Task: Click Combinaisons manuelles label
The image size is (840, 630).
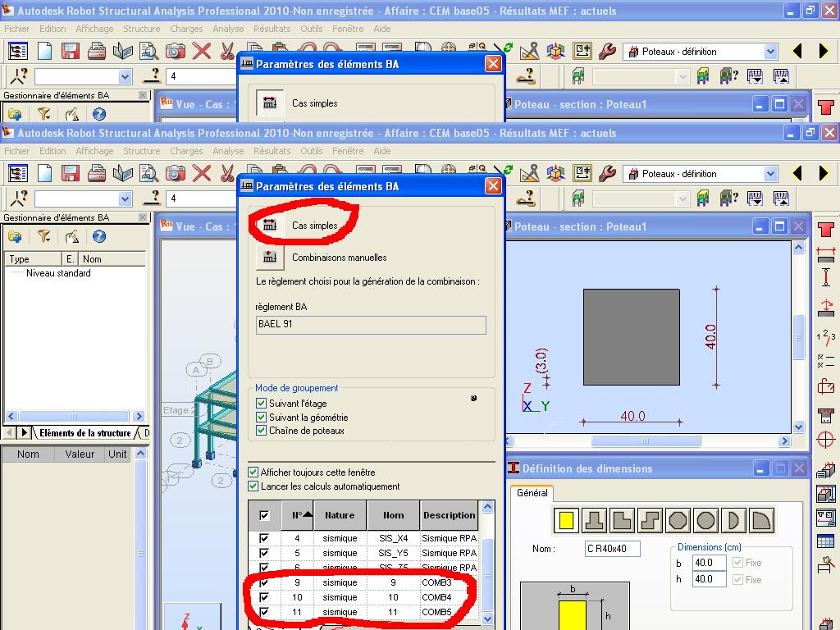Action: pos(339,258)
